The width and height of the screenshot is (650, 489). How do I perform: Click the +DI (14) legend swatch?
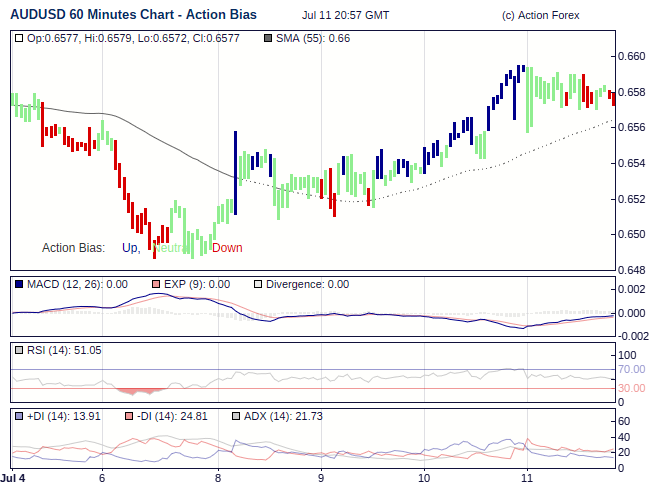pos(19,415)
